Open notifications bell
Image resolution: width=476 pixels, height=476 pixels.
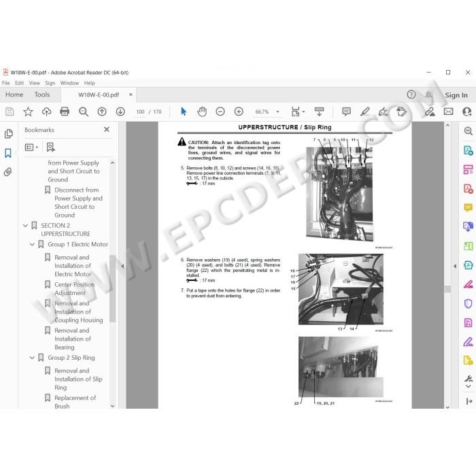coord(428,95)
